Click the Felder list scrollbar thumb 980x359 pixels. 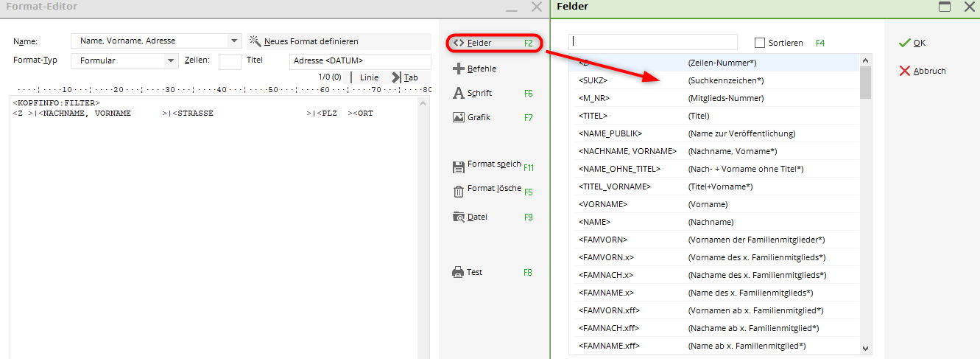point(865,82)
